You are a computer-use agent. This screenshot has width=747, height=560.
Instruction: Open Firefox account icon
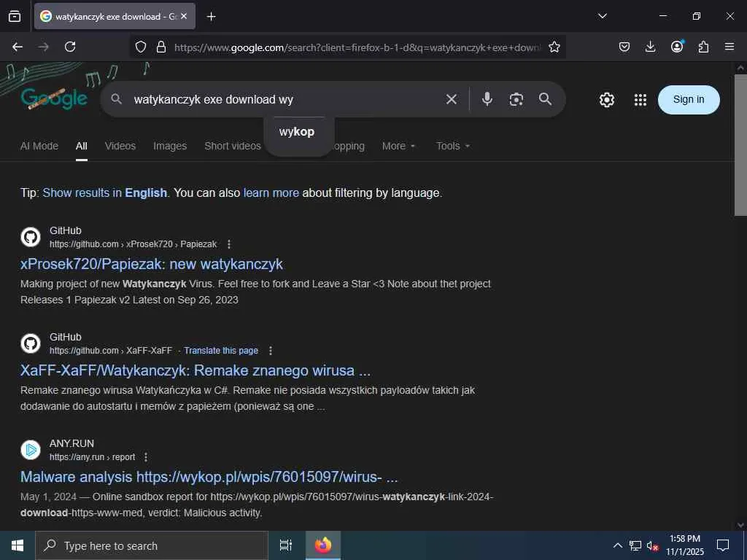point(677,47)
